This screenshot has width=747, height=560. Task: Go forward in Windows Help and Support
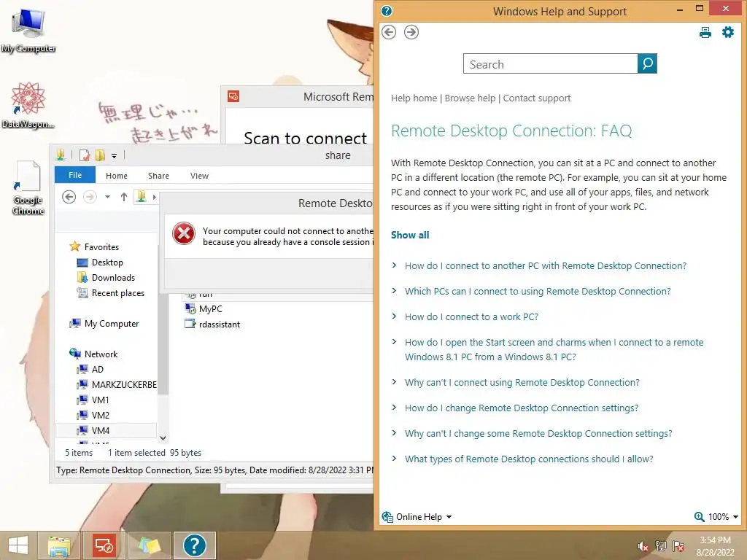point(411,32)
